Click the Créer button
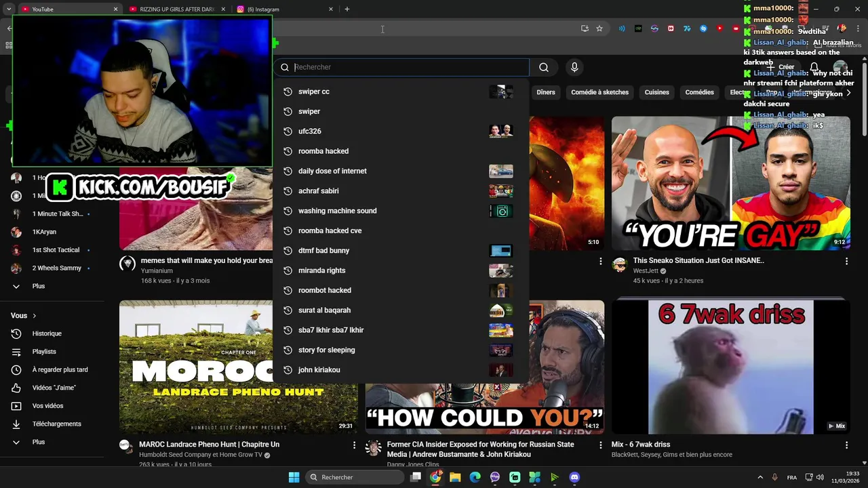The width and height of the screenshot is (868, 488). click(x=781, y=67)
